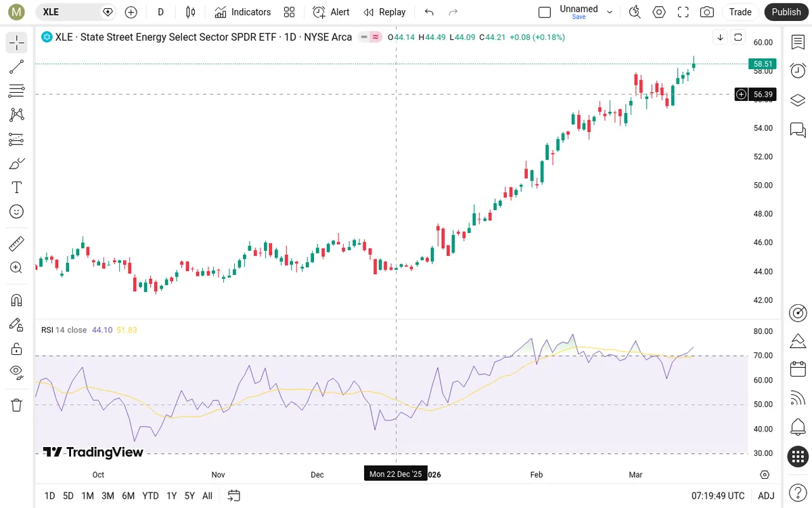Open the alerts clock panel

click(798, 71)
